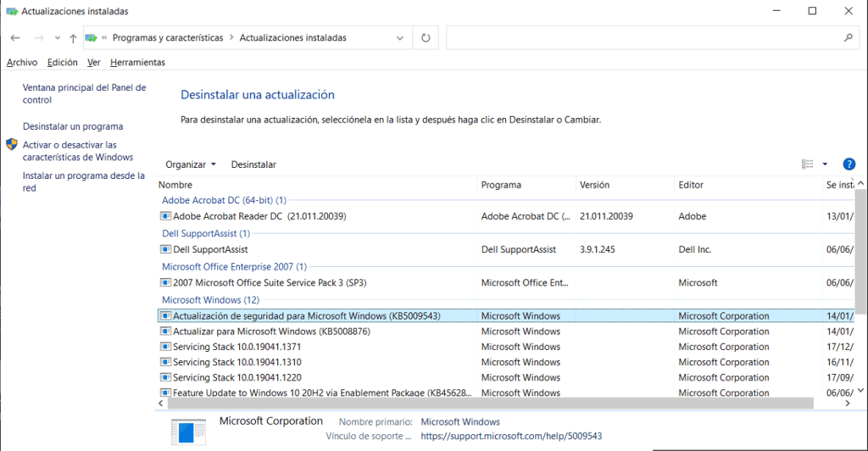Click the Feature Update 20H2 row icon
The image size is (868, 451).
165,393
